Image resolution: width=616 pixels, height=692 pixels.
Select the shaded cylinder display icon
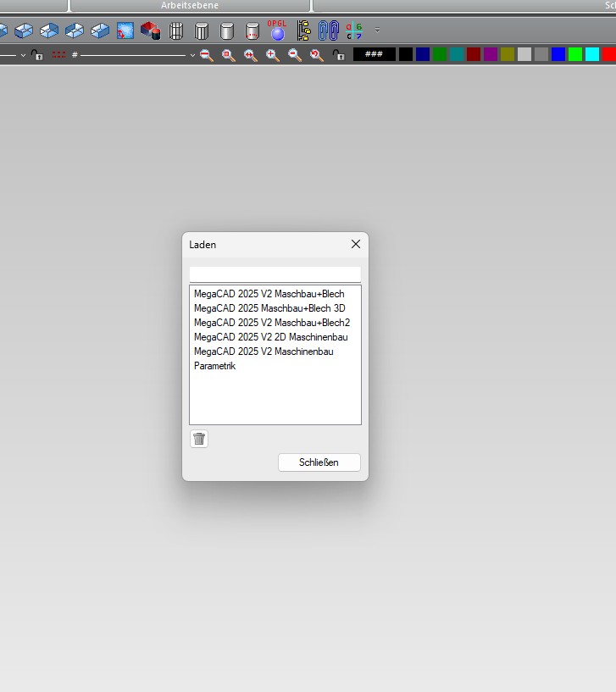[226, 30]
